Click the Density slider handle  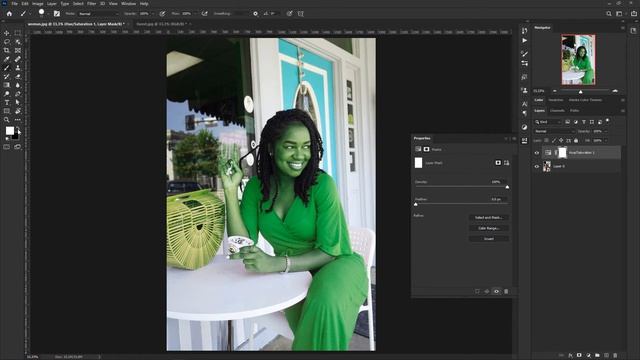point(507,187)
